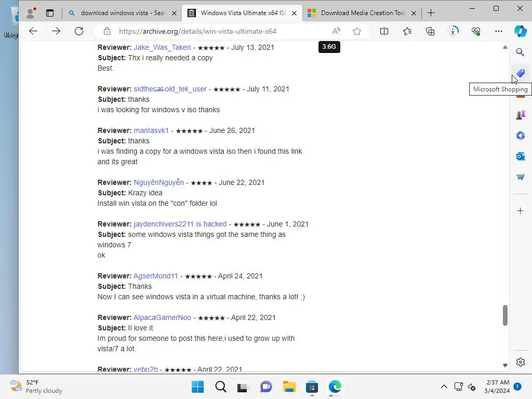
Task: Close the Download Media Creation Tool tab
Action: pyautogui.click(x=414, y=13)
